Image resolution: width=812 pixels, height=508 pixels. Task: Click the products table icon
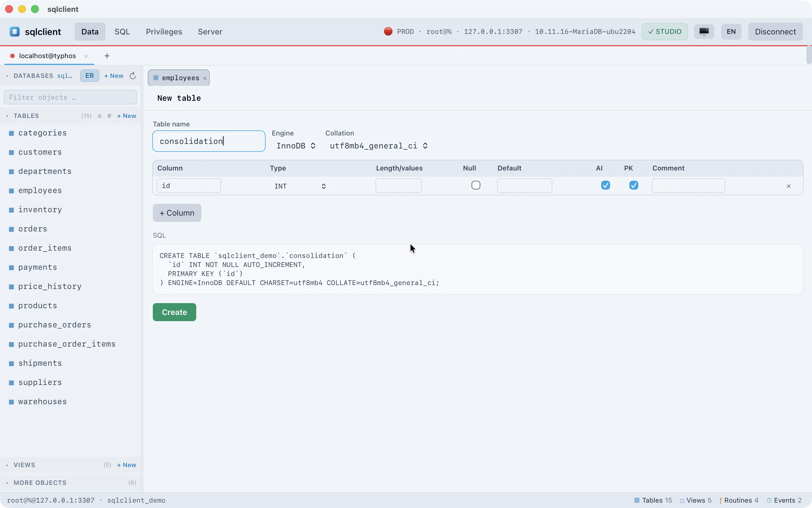pyautogui.click(x=11, y=306)
